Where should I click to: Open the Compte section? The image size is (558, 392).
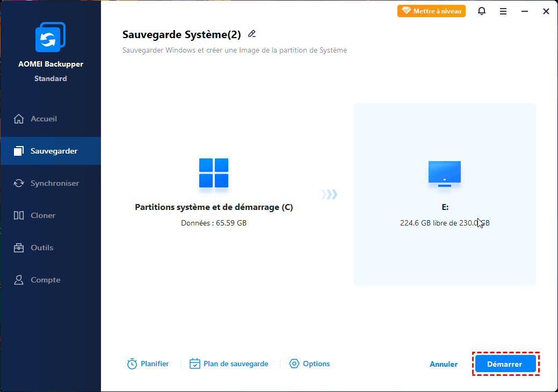click(x=50, y=280)
